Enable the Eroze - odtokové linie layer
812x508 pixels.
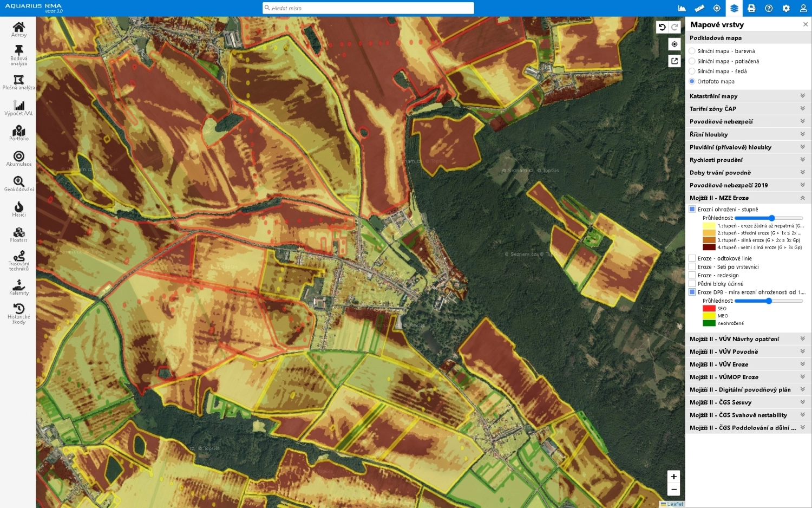692,258
